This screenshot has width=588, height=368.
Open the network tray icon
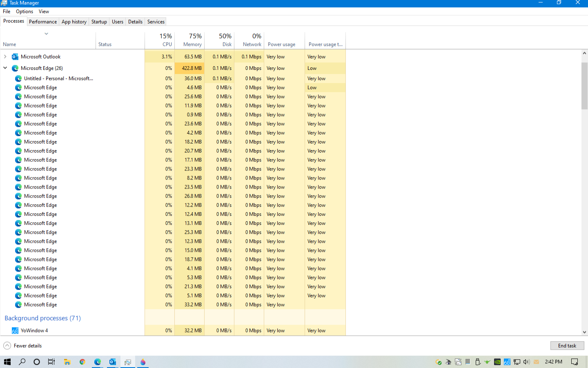coord(517,362)
